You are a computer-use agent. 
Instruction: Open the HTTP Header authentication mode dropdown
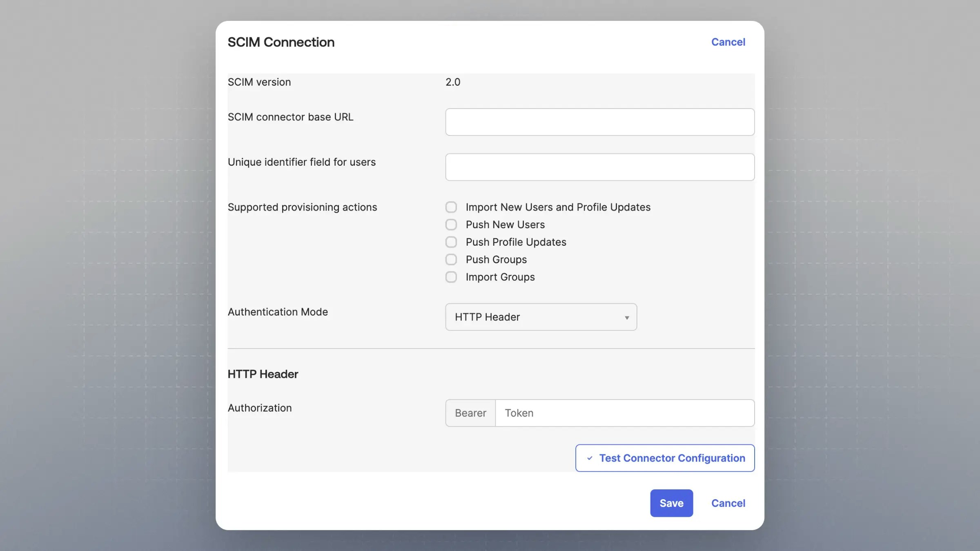540,317
